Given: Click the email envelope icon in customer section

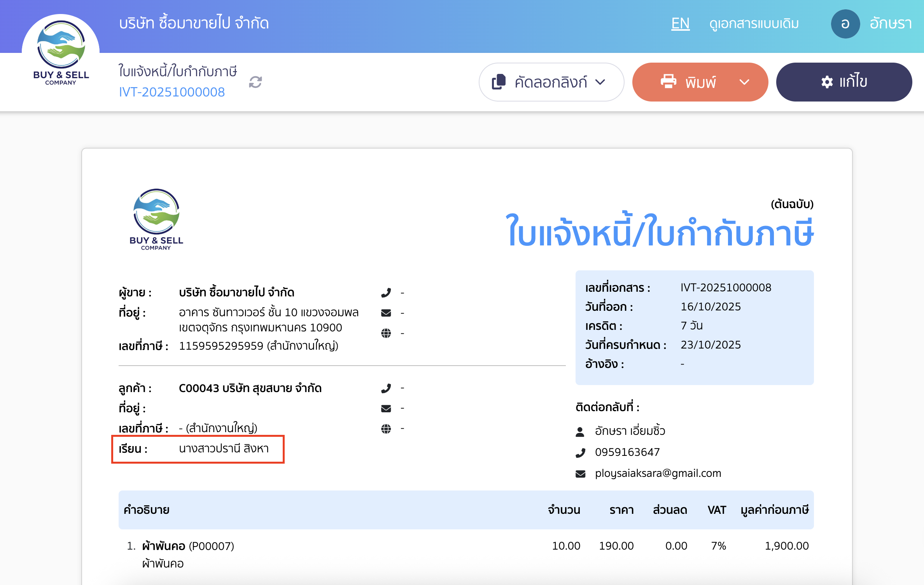Looking at the screenshot, I should (386, 408).
